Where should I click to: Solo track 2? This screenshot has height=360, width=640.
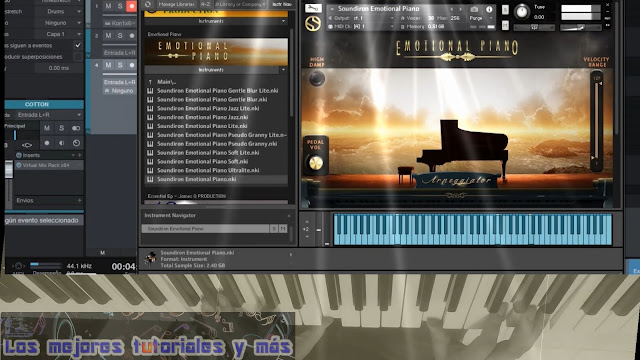pyautogui.click(x=120, y=36)
